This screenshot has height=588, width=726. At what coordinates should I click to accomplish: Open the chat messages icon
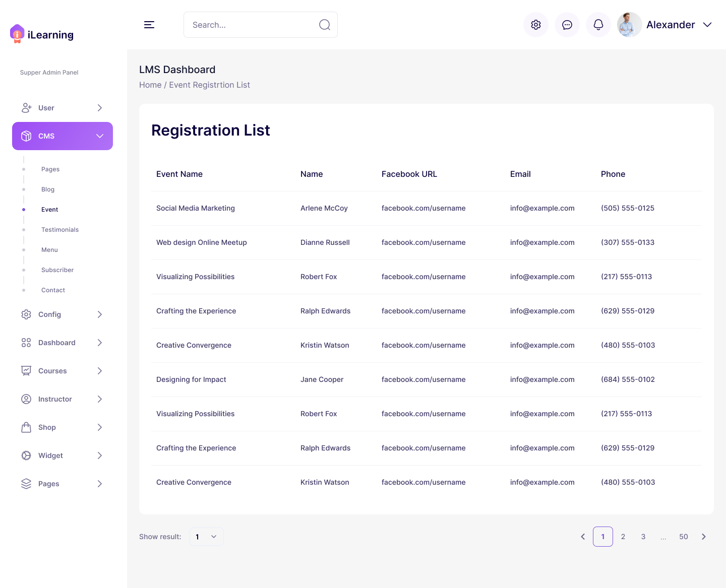(567, 24)
